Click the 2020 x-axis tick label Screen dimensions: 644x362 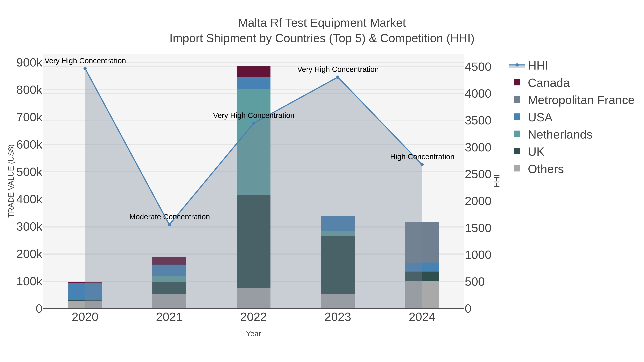coord(85,317)
